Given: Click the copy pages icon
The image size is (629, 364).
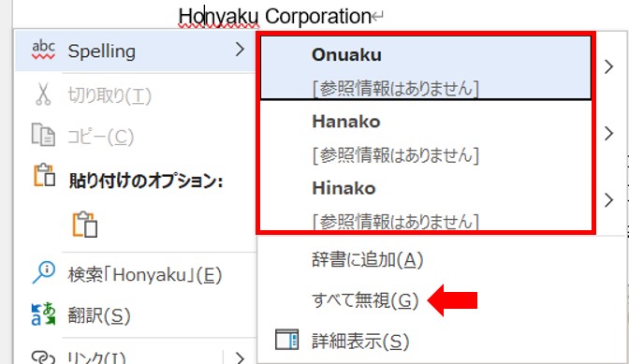Looking at the screenshot, I should [43, 135].
